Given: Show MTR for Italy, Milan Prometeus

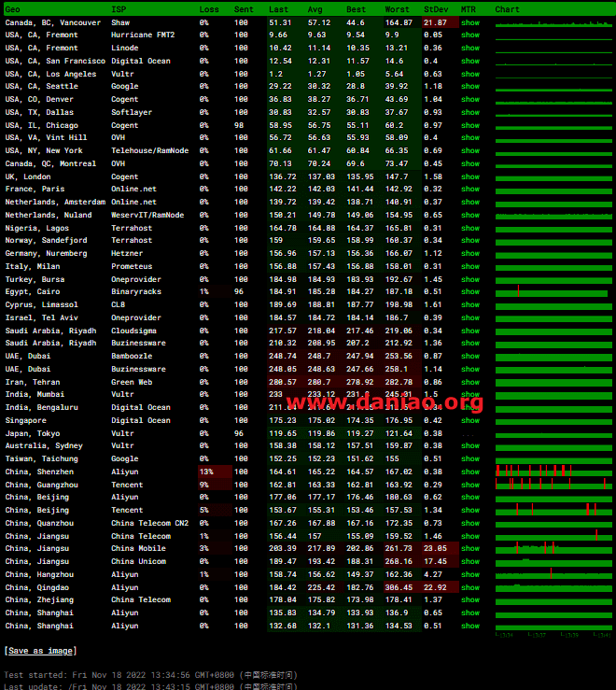Looking at the screenshot, I should (469, 267).
